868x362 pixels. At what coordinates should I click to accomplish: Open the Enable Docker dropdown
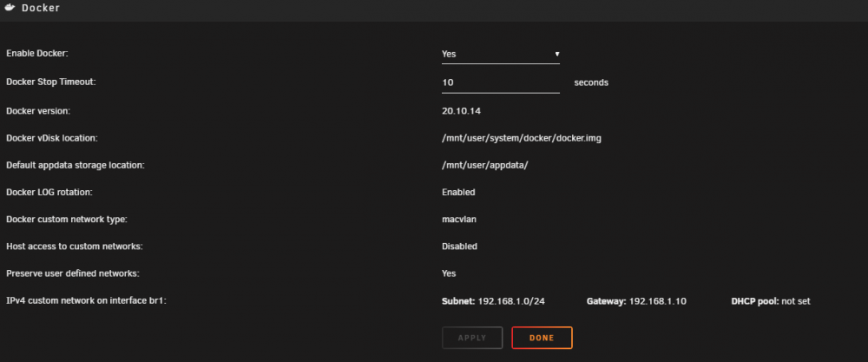point(501,54)
